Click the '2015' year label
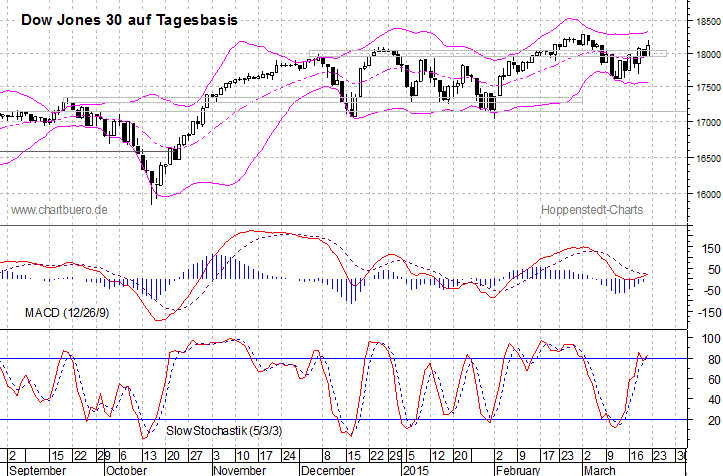Viewport: 723px width, 476px height. [416, 470]
